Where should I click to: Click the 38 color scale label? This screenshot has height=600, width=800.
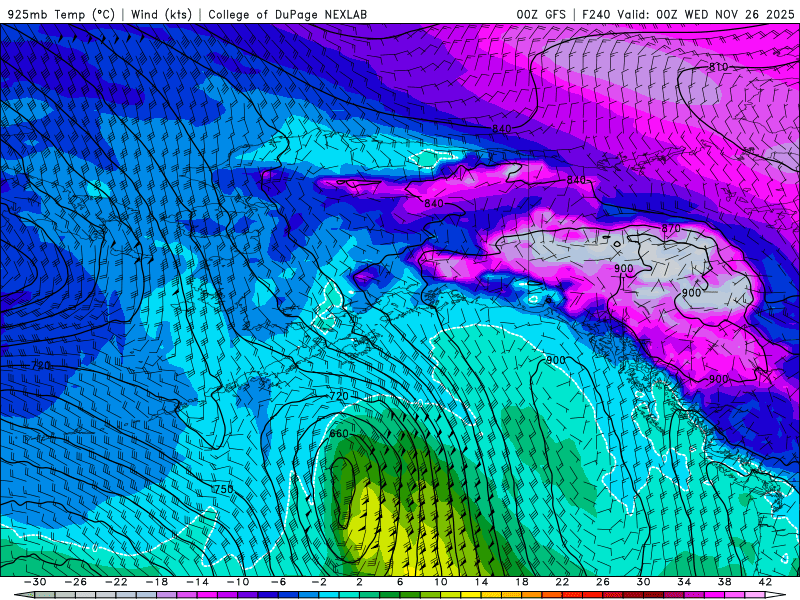point(724,582)
